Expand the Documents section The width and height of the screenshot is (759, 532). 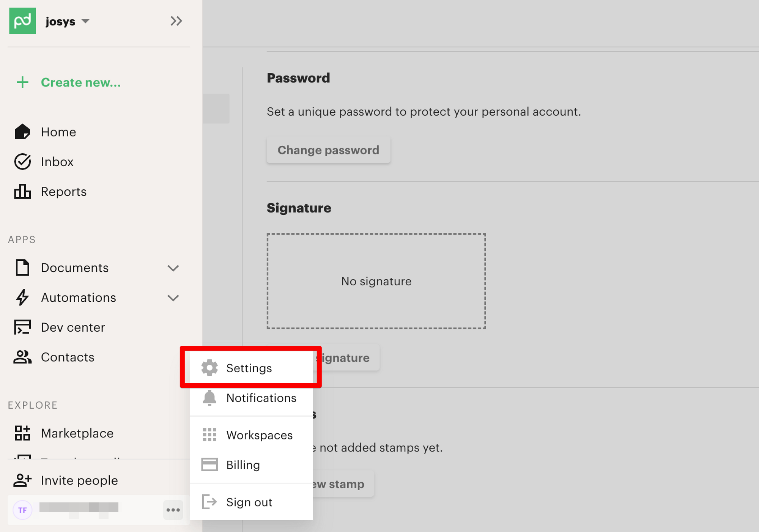[173, 268]
